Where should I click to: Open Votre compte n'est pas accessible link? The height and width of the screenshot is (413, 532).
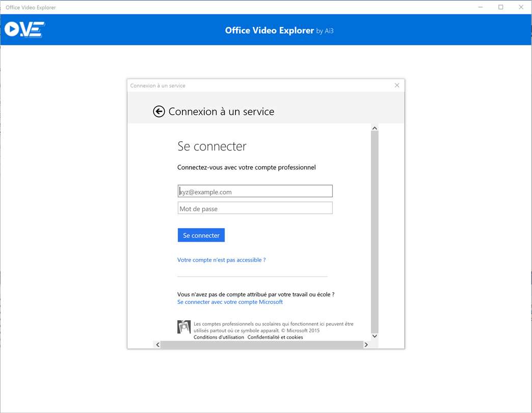tap(221, 260)
